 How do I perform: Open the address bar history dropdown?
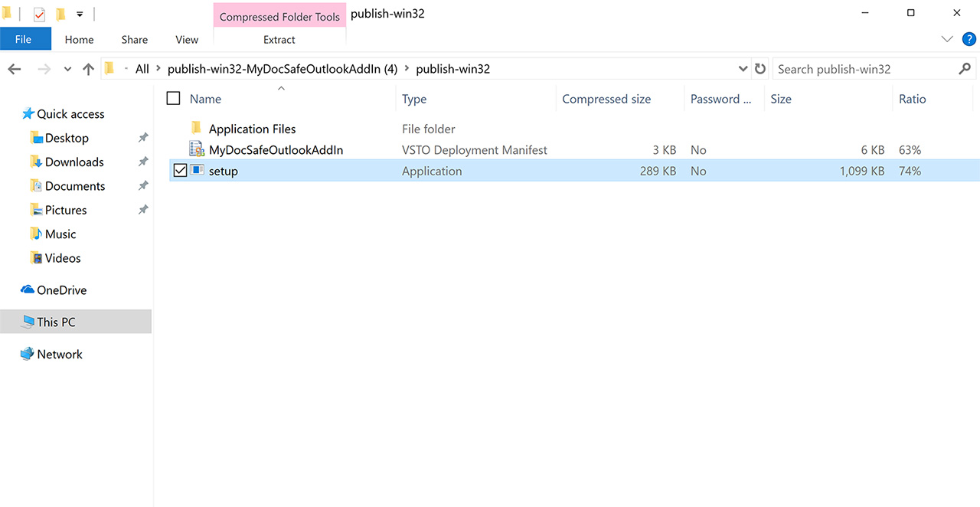pyautogui.click(x=743, y=69)
